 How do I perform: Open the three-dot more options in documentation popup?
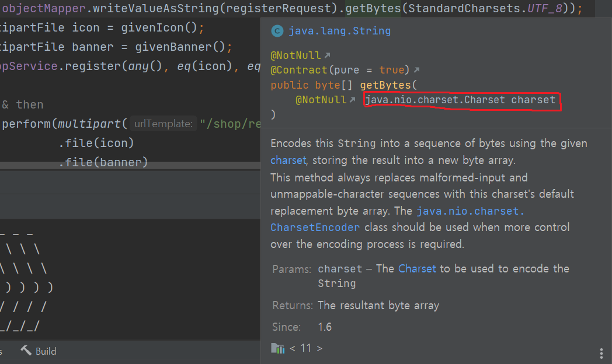coord(601,353)
